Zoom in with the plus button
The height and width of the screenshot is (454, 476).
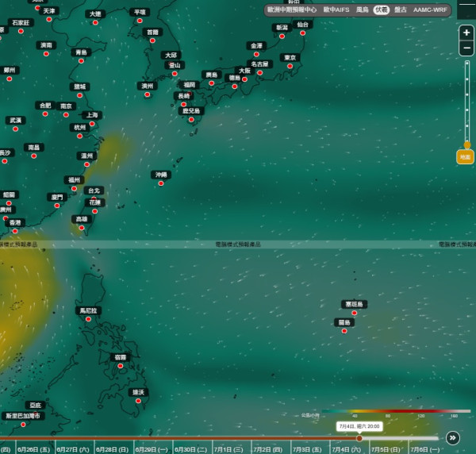coord(466,33)
